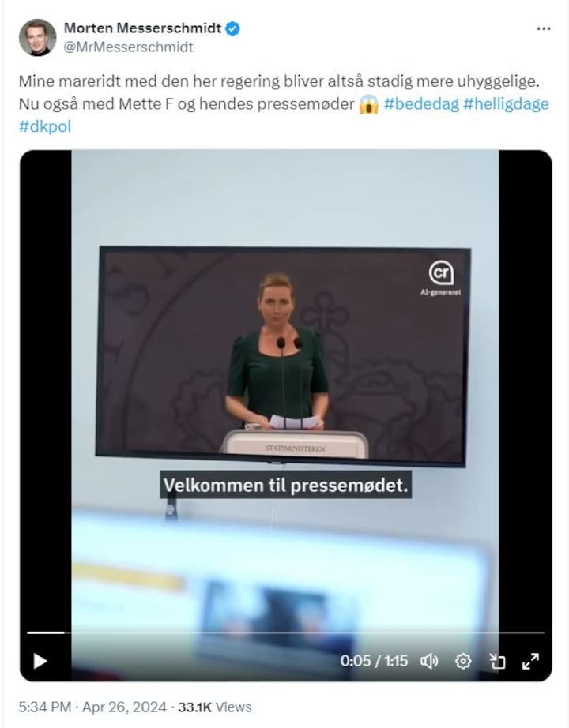The height and width of the screenshot is (728, 569).
Task: Open the picture-in-picture mode icon
Action: pyautogui.click(x=497, y=661)
